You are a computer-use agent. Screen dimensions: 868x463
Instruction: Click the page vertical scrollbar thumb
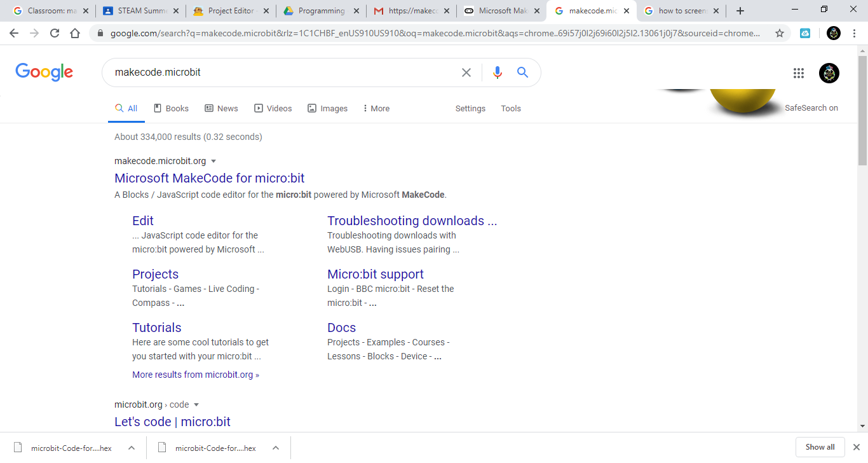coord(862,111)
